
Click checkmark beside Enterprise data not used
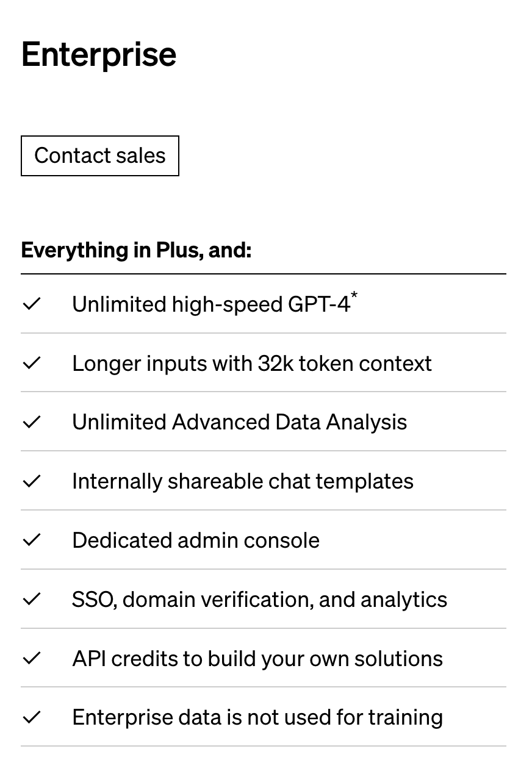pyautogui.click(x=31, y=717)
